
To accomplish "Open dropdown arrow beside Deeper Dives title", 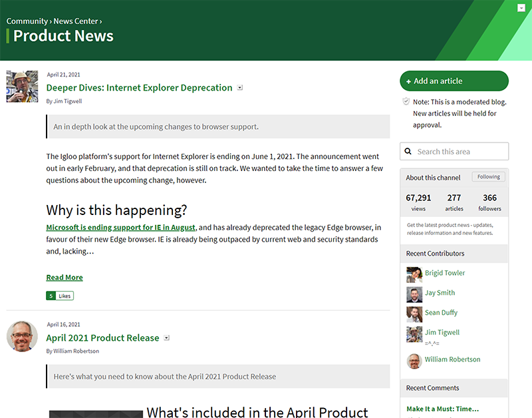I will click(x=240, y=88).
